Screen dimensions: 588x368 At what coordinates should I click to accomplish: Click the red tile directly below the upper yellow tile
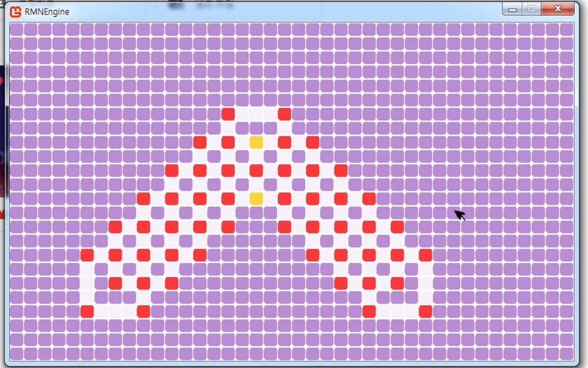[x=255, y=169]
